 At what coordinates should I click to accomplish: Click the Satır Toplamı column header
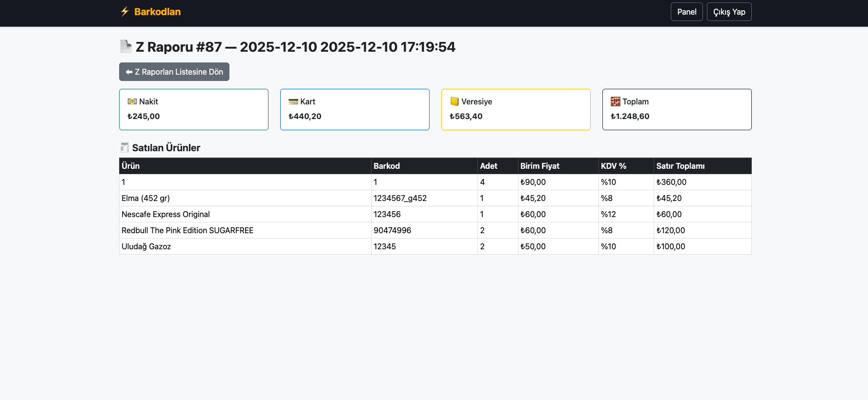[x=680, y=166]
